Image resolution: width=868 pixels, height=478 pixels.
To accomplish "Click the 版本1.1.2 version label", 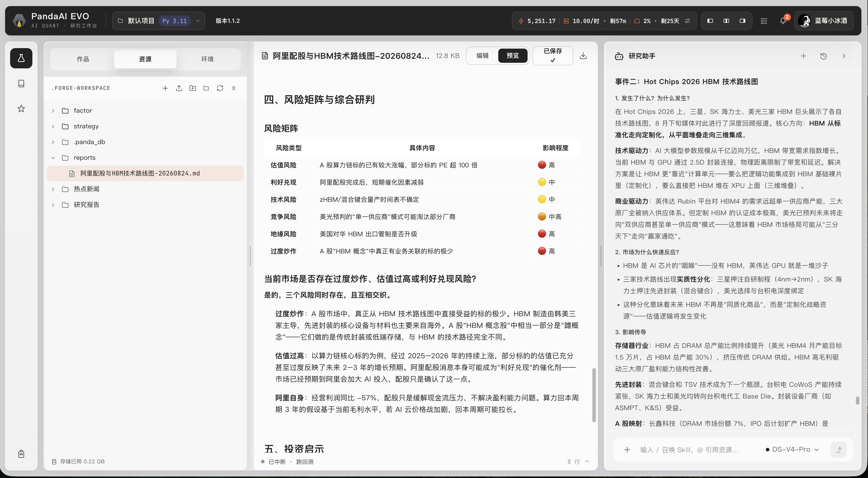I will [228, 21].
